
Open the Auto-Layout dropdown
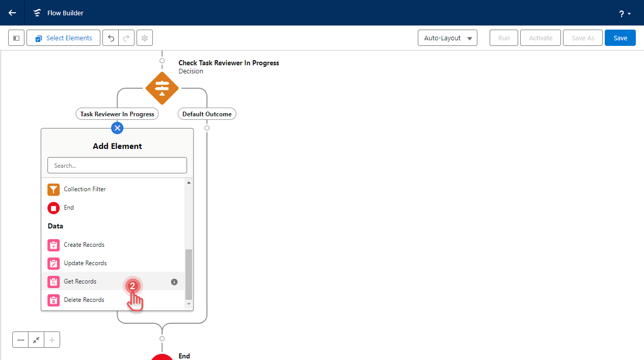coord(447,38)
